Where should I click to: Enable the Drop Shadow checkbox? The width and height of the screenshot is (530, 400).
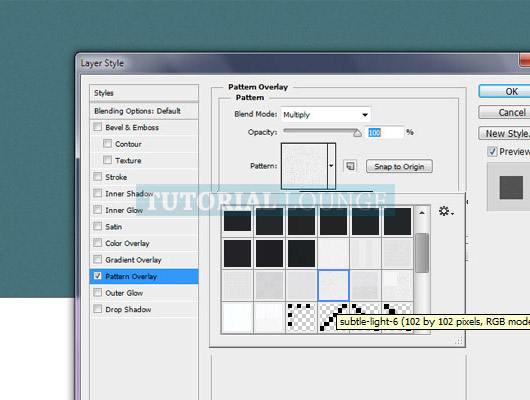98,309
